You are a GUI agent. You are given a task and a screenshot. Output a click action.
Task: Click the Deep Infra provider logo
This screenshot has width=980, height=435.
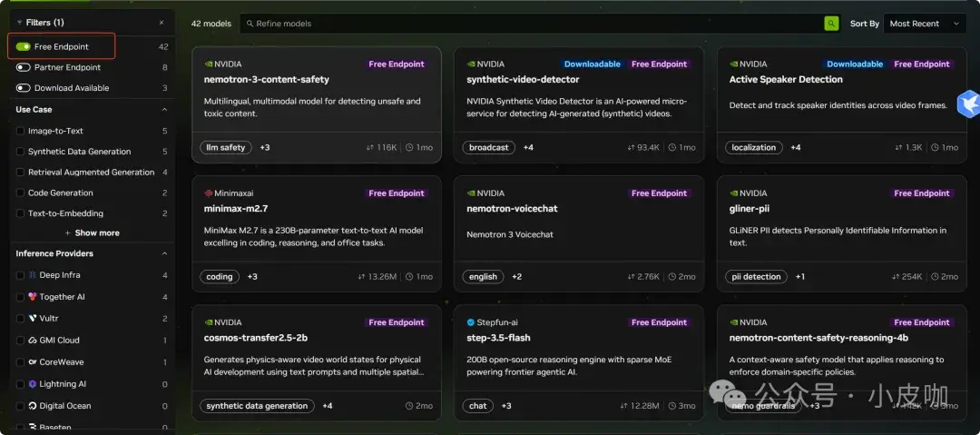coord(33,275)
